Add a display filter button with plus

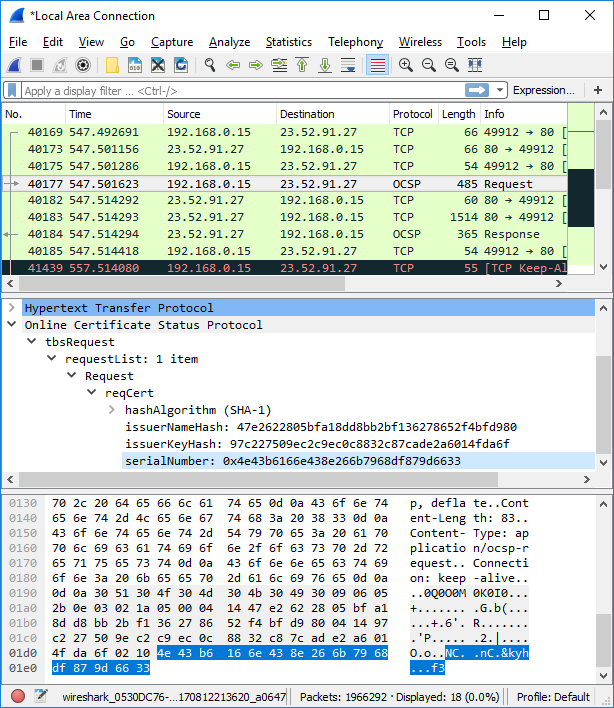[x=598, y=90]
